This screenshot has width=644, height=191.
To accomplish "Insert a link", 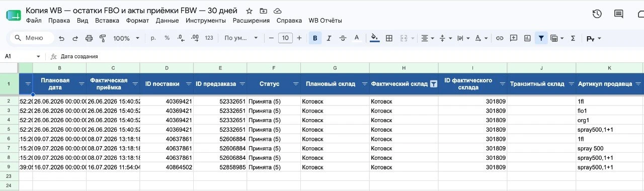I will (x=500, y=38).
